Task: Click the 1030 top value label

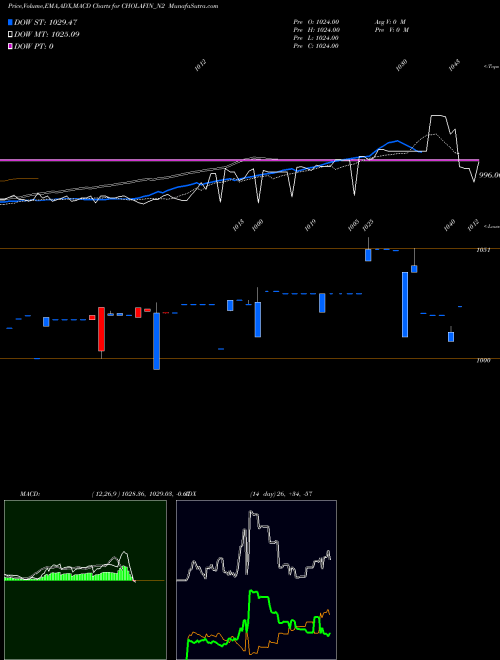Action: tap(402, 65)
